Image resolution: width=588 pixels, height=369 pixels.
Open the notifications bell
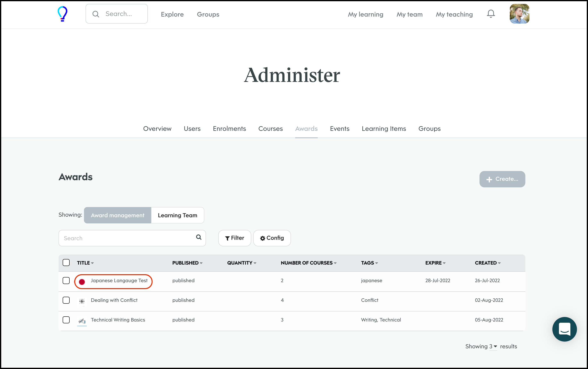coord(491,14)
